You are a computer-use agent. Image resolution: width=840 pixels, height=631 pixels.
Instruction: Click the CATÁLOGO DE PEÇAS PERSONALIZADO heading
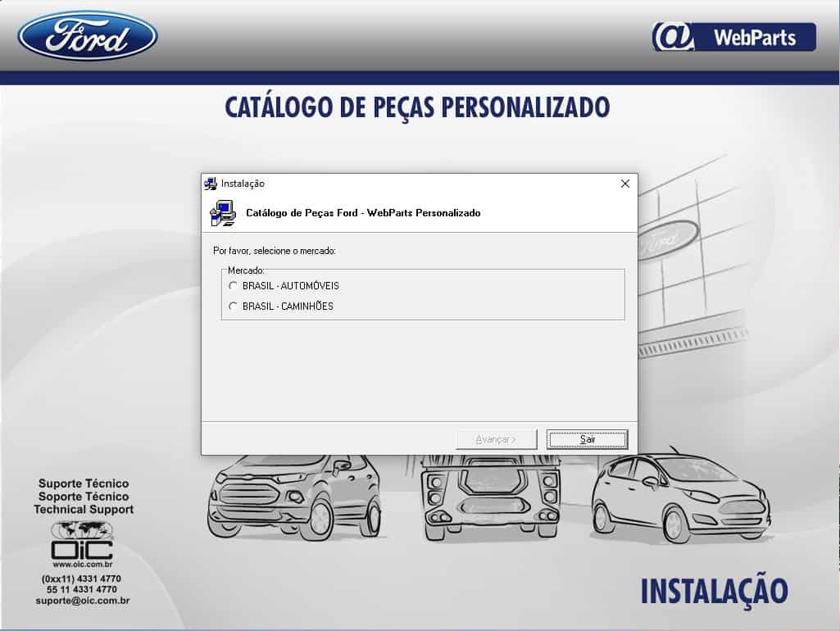click(x=417, y=107)
